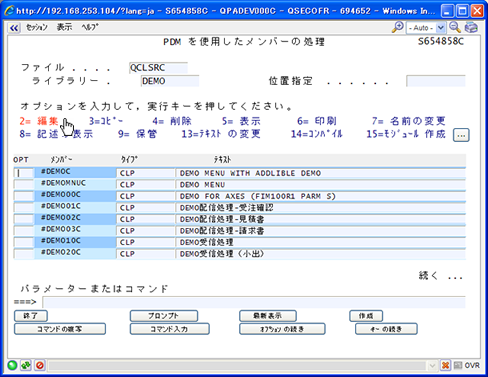Click the 最新表示 button
This screenshot has width=488, height=377.
tap(268, 316)
